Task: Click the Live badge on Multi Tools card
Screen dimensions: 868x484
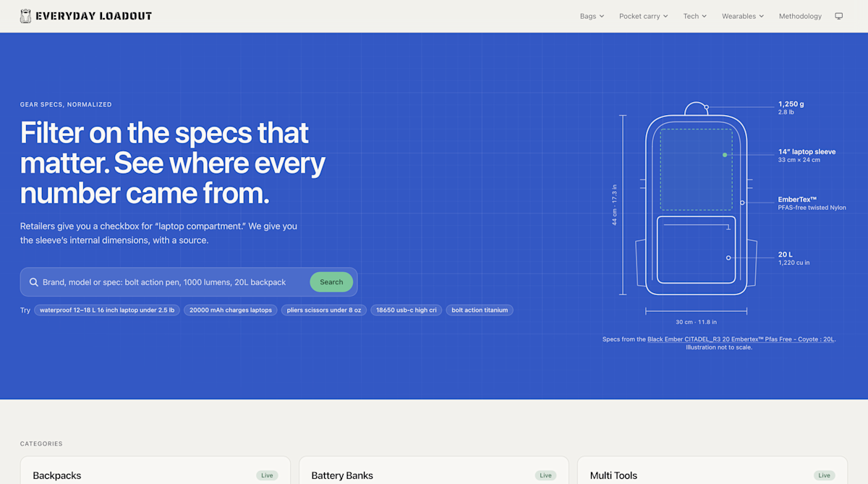Action: point(824,475)
